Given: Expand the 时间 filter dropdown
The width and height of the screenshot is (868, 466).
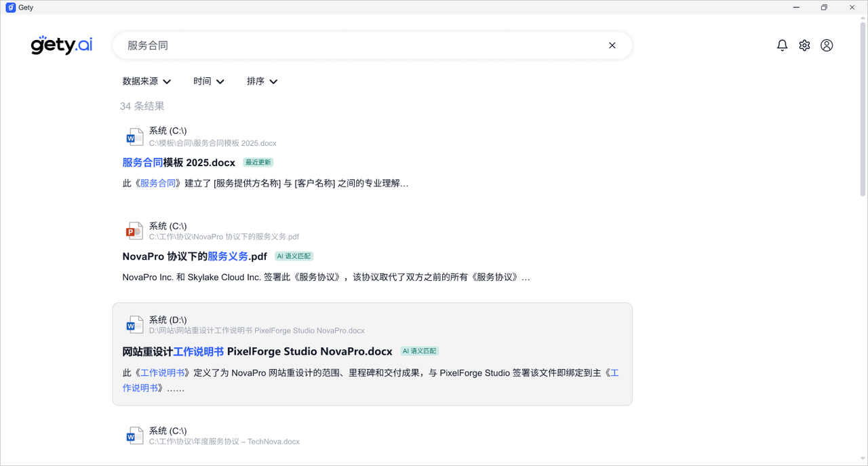Looking at the screenshot, I should pos(208,81).
